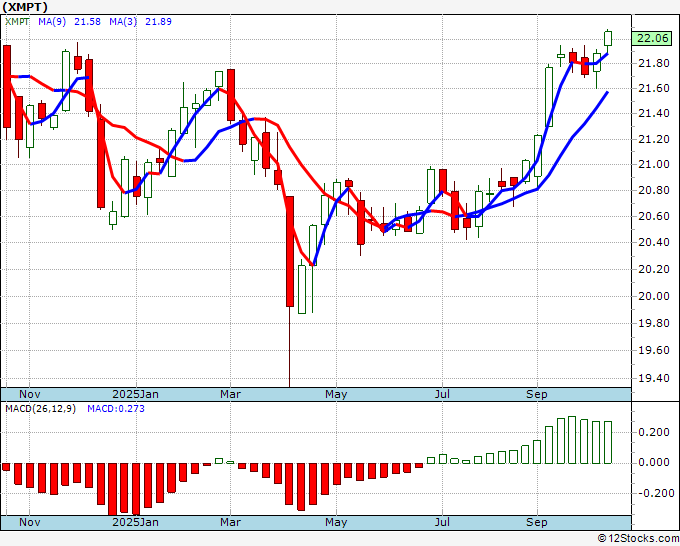Click the (XMPT) chart title
Viewport: 680px width, 546px height.
25,7
